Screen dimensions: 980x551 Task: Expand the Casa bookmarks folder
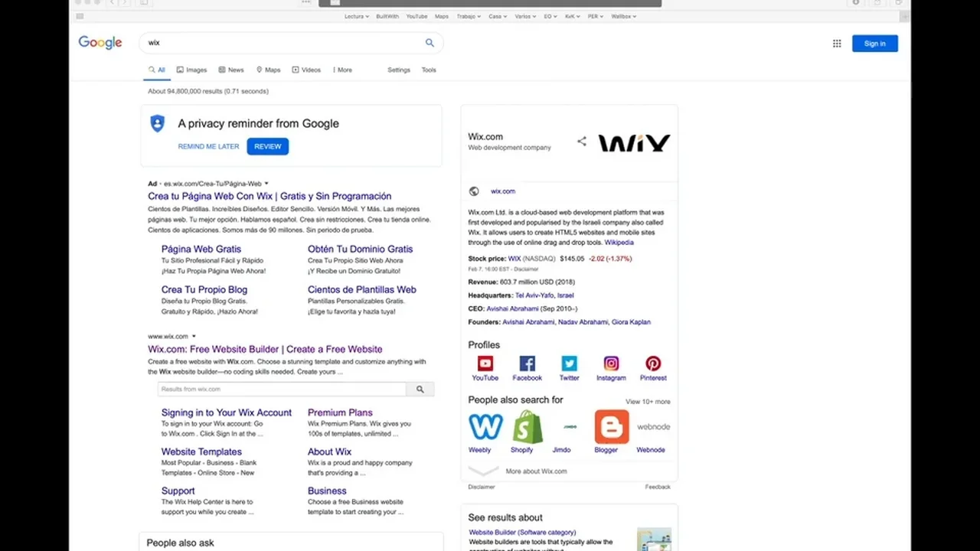pos(498,16)
